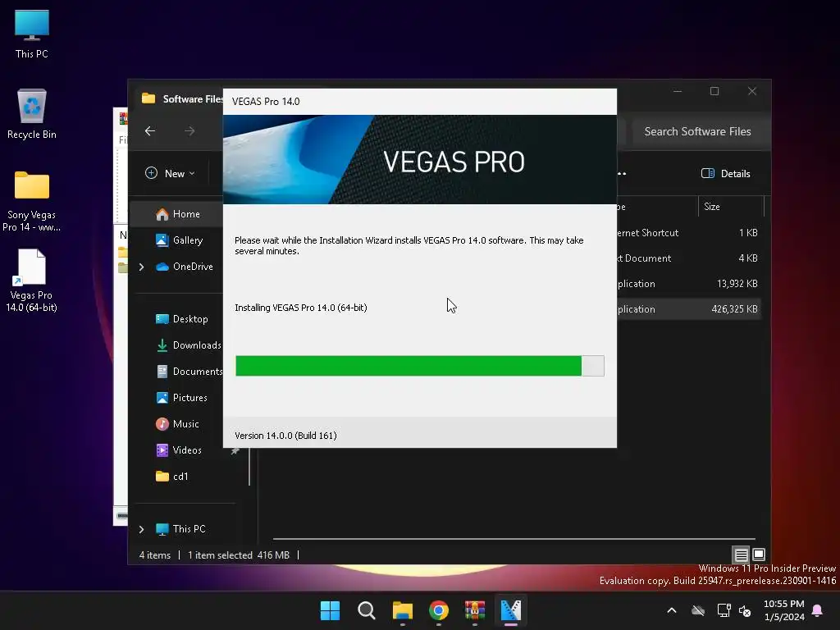Minimize the Software Files Explorer window

(x=678, y=91)
